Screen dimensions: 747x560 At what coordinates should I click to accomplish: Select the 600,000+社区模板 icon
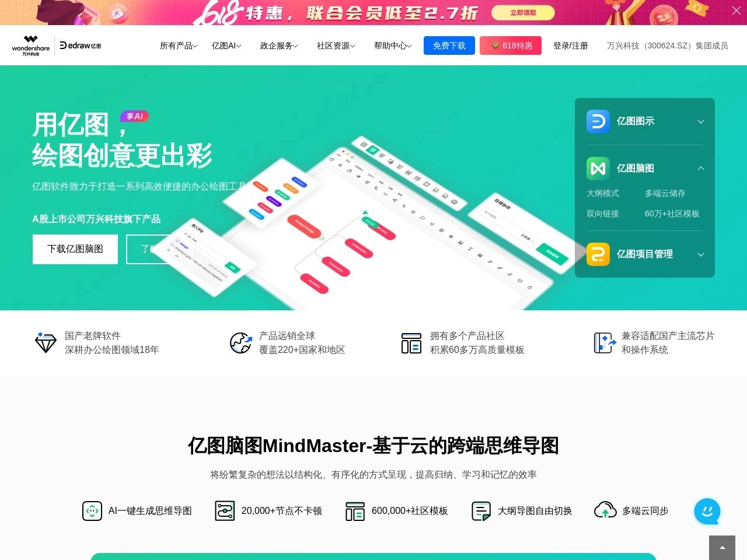point(354,510)
